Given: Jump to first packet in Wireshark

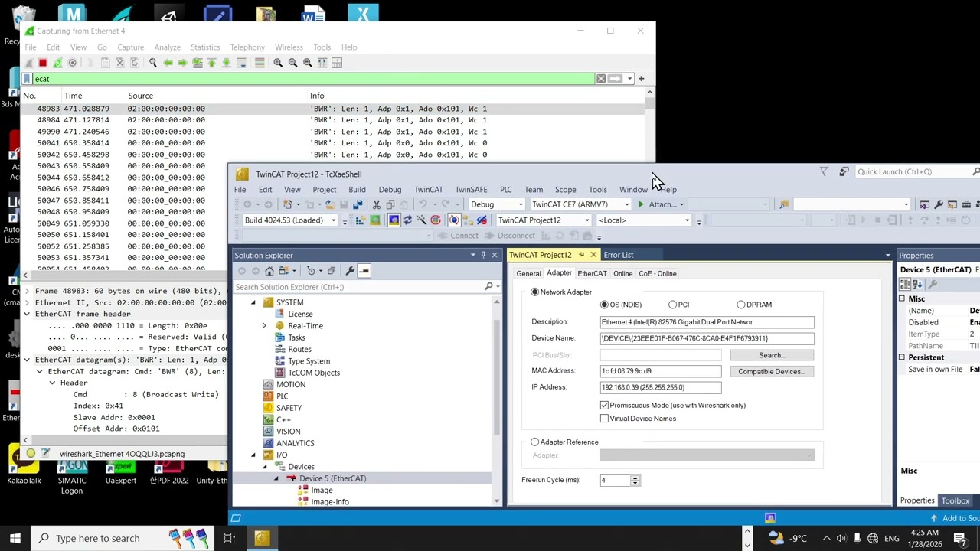Looking at the screenshot, I should tap(211, 63).
